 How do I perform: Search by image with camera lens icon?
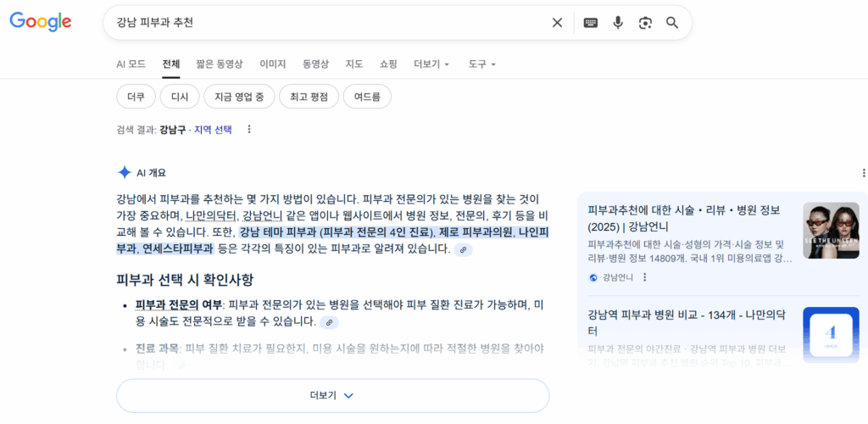click(645, 23)
